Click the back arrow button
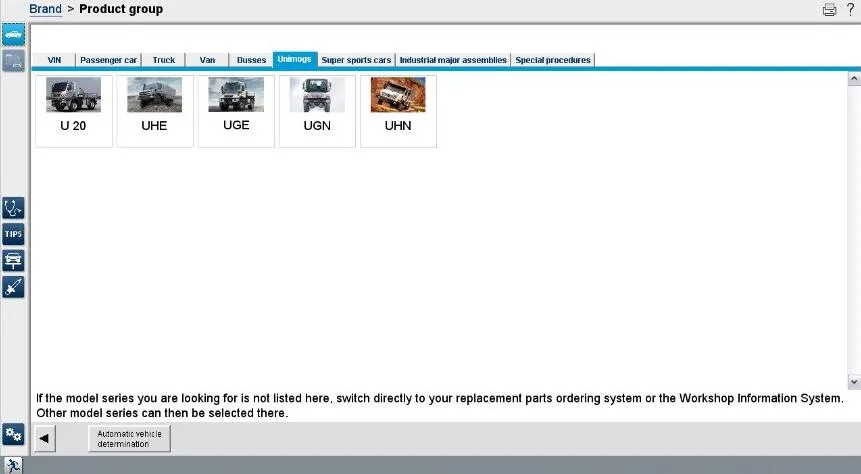 pos(44,438)
